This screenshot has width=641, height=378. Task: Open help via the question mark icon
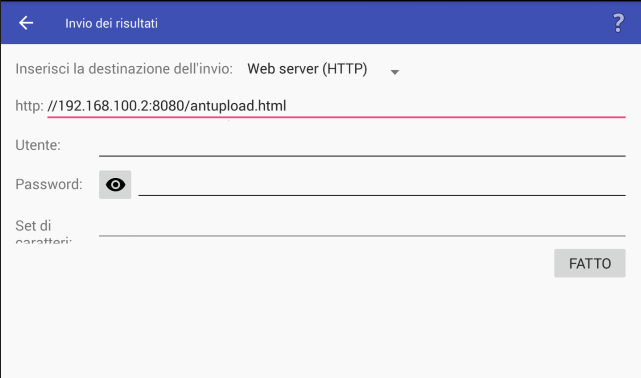click(618, 23)
